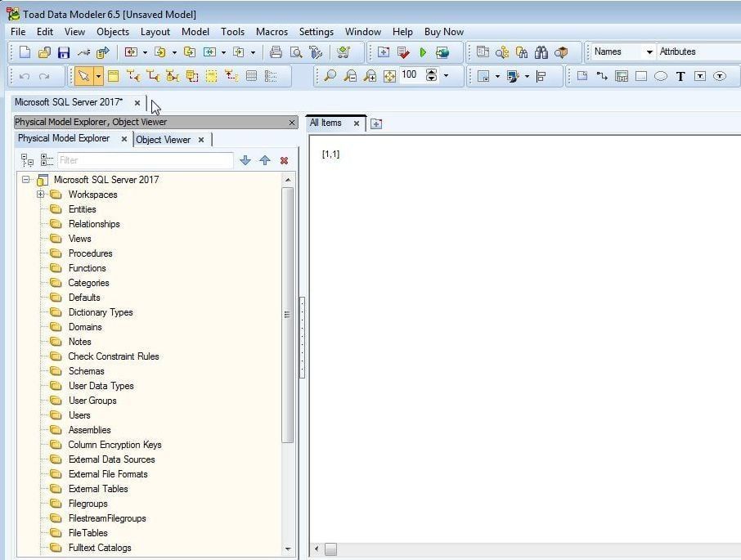Image resolution: width=741 pixels, height=560 pixels.
Task: Click the verify model red checkmark icon
Action: [x=403, y=52]
